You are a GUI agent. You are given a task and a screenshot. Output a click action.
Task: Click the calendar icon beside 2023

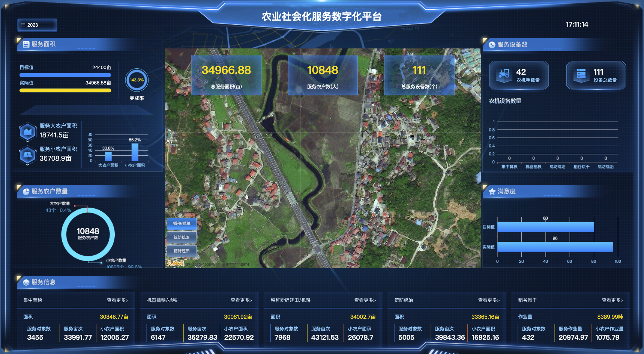[23, 25]
